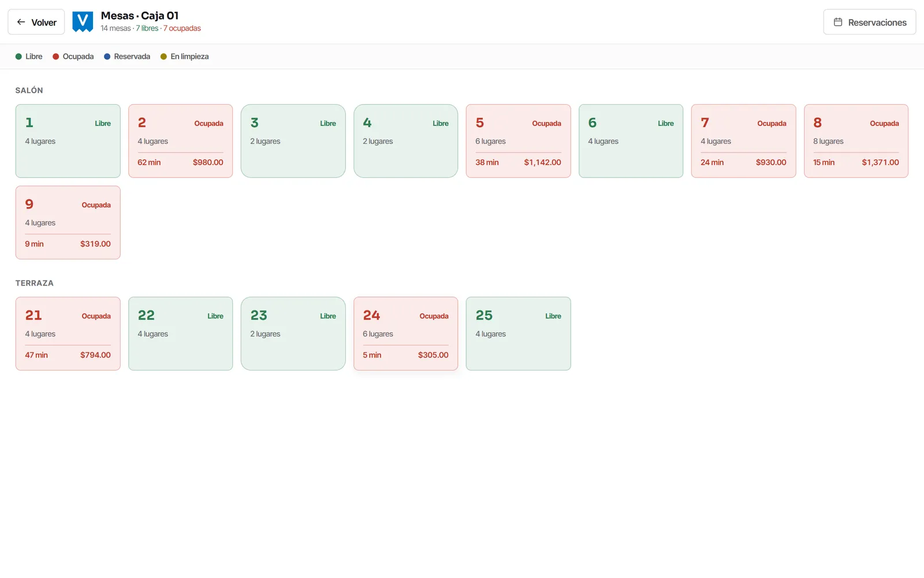Click the $980.00 total on table 2
This screenshot has height=578, width=924.
(208, 162)
